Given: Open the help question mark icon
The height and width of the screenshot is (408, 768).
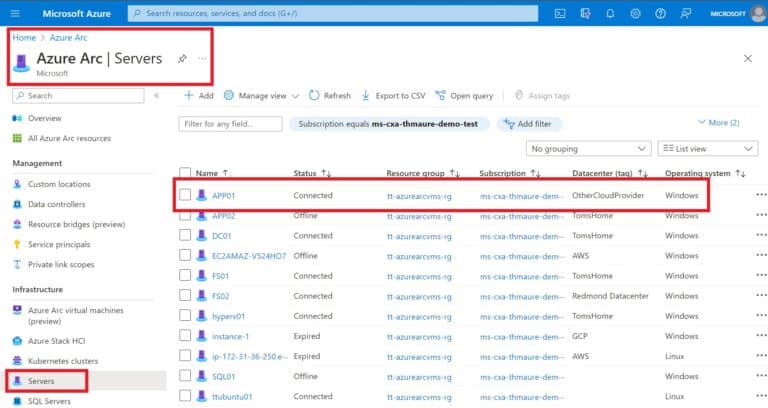Looking at the screenshot, I should click(660, 14).
